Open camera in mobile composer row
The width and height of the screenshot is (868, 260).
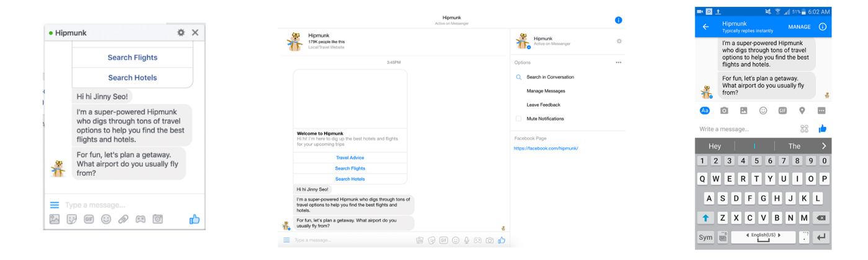click(724, 111)
